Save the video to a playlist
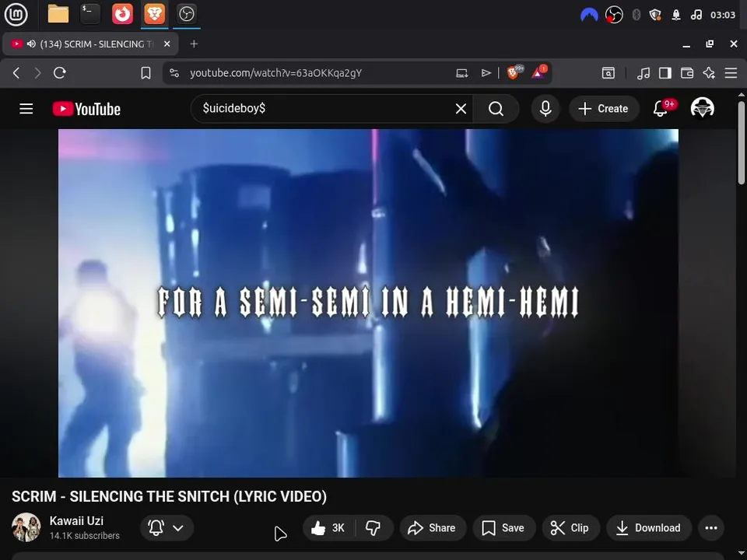 coord(504,527)
